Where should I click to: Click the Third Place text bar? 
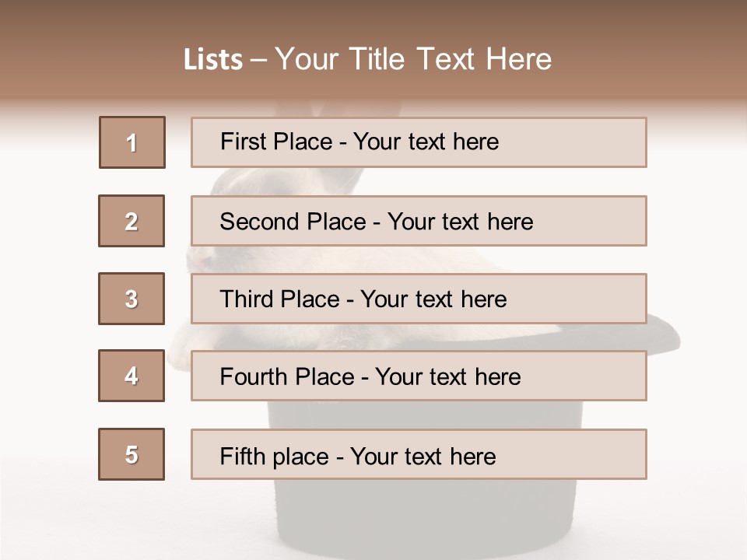[419, 299]
